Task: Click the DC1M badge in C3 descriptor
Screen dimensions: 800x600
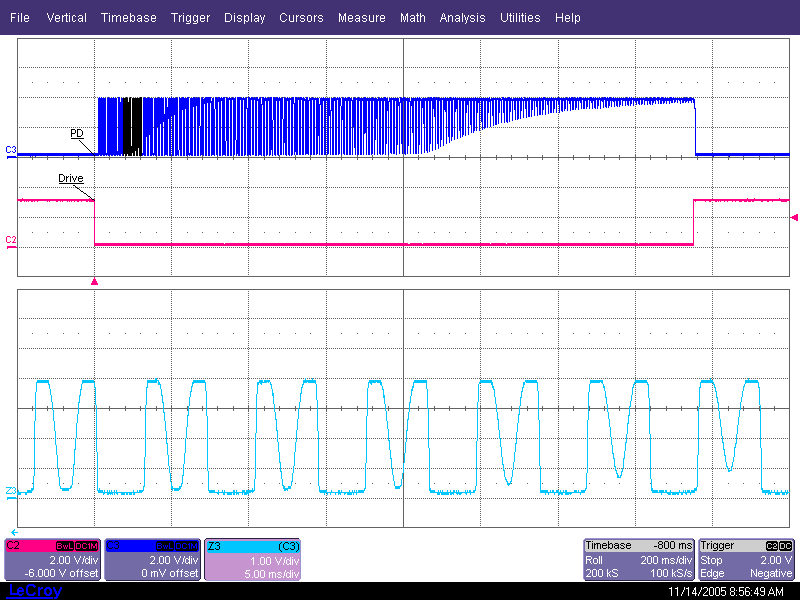Action: 186,546
